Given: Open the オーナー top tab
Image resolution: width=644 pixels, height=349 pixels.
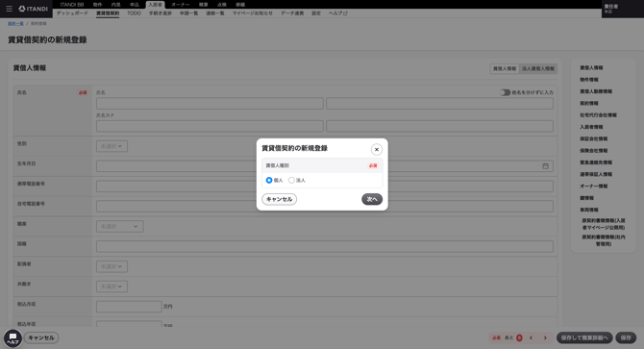Looking at the screenshot, I should [x=181, y=5].
